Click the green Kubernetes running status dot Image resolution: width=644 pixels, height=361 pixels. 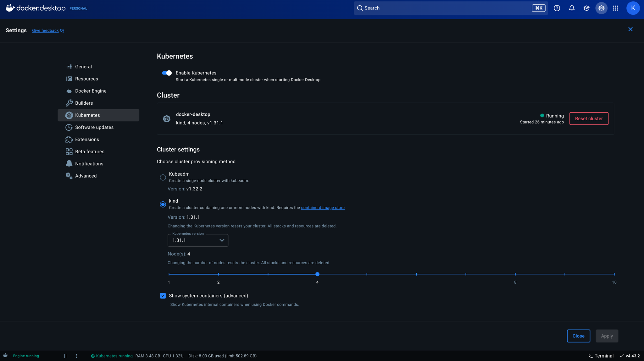coord(93,356)
